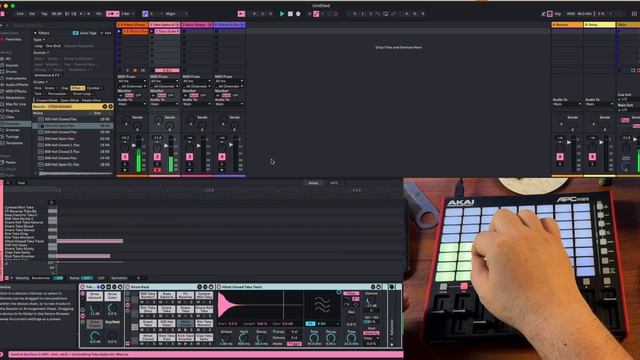Start playback with the Play button
Screen dimensions: 640x360
[282, 13]
